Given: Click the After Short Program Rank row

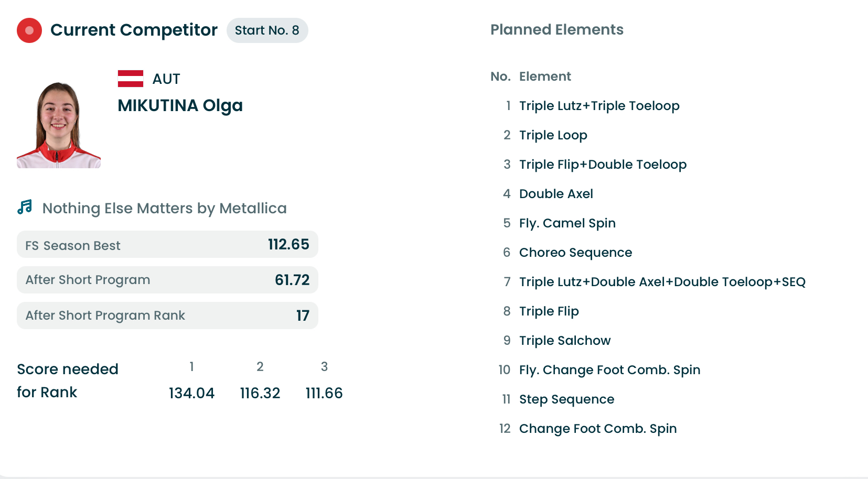Looking at the screenshot, I should 167,315.
